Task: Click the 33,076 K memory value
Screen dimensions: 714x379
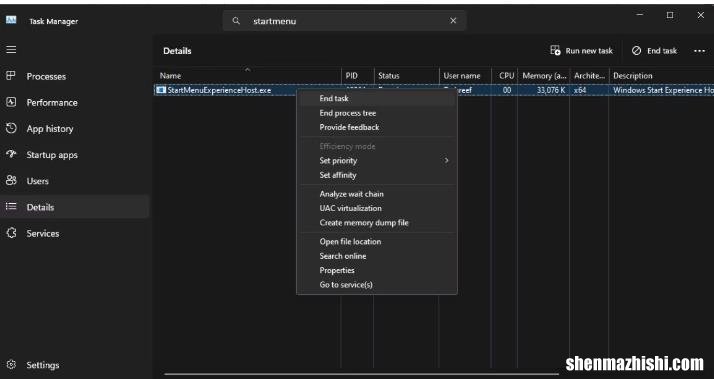Action: coord(551,90)
